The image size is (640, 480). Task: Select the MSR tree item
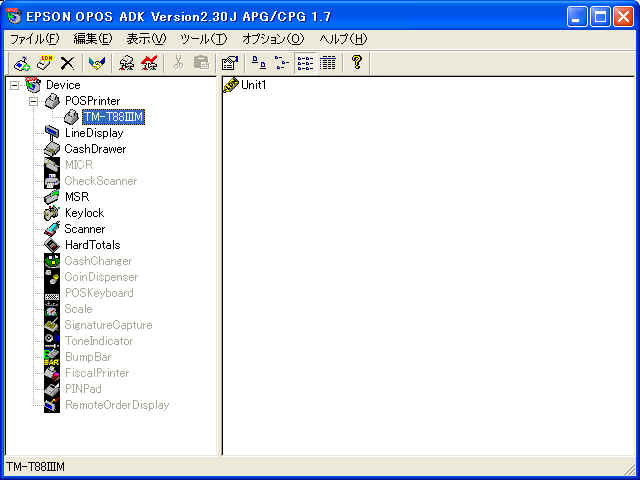tap(77, 197)
